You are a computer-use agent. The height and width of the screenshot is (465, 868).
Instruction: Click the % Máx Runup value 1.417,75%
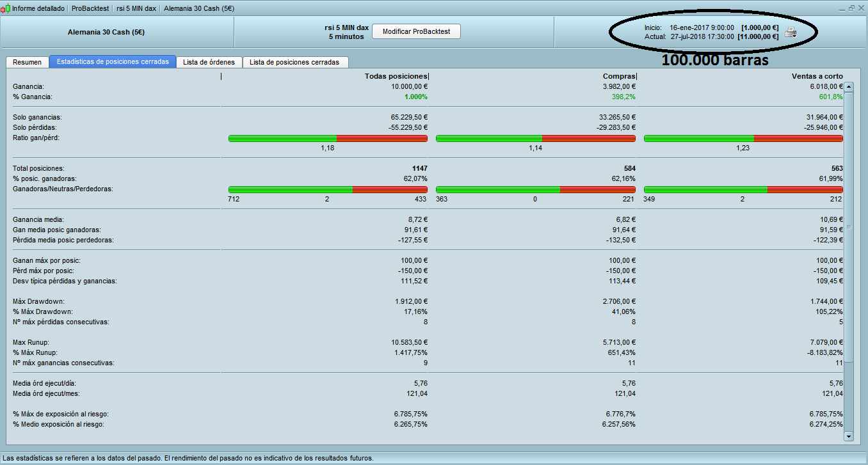point(412,352)
